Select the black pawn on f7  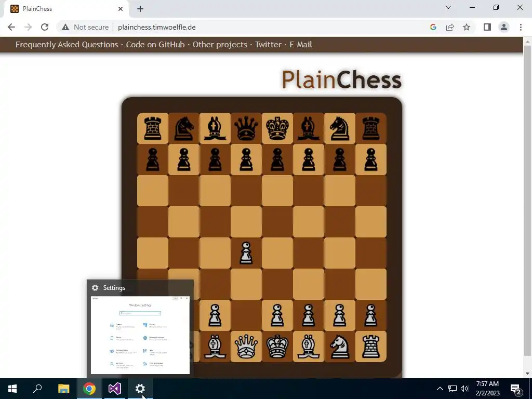[x=309, y=159]
